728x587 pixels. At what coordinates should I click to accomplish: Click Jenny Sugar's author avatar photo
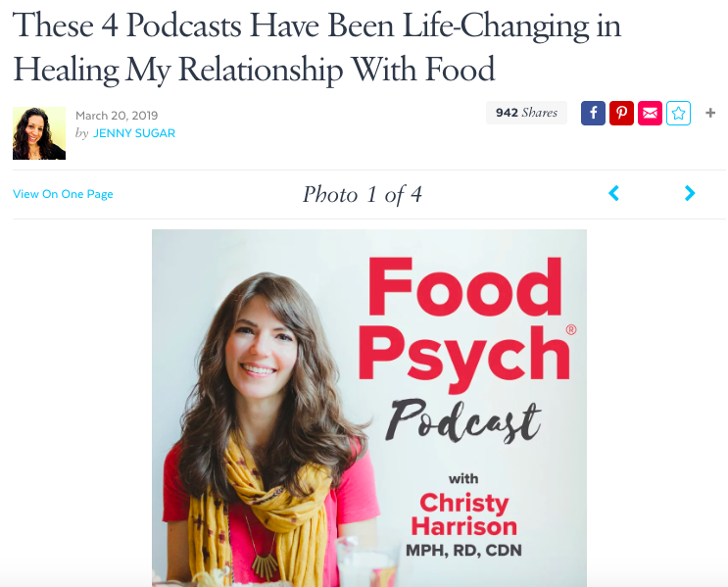coord(39,133)
